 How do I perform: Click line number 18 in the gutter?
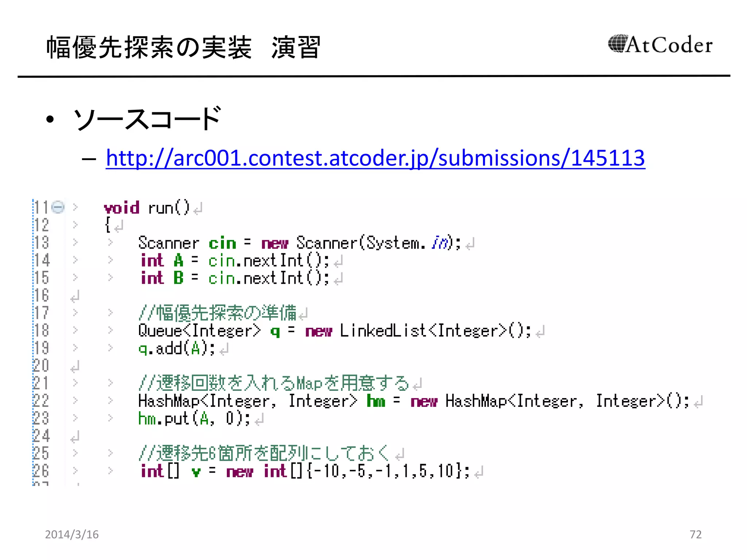pyautogui.click(x=41, y=330)
